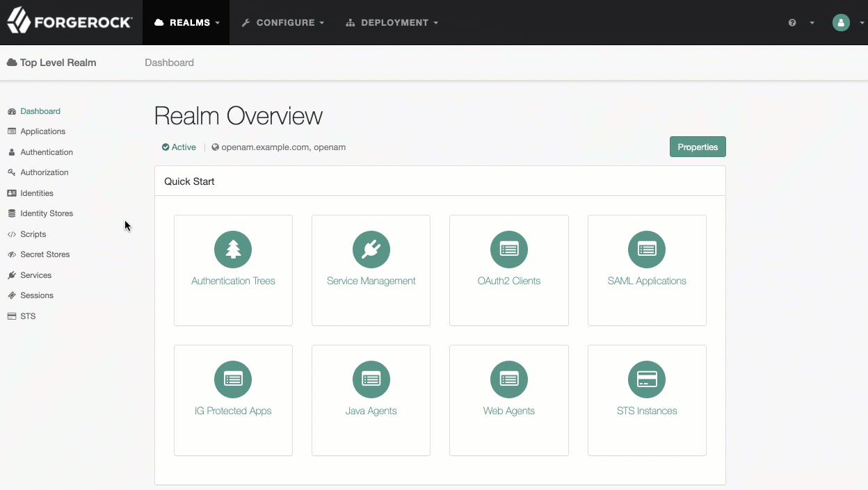This screenshot has height=490, width=868.
Task: Click the Java Agents icon
Action: [371, 379]
